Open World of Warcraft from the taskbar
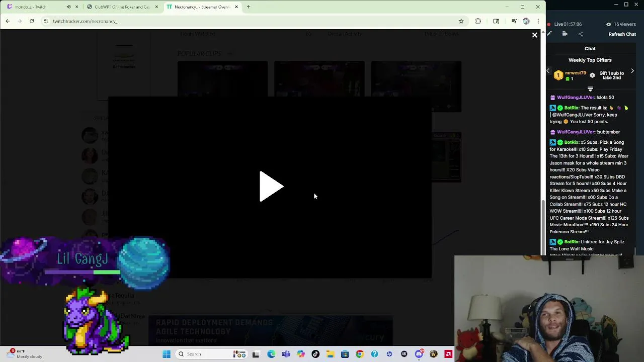This screenshot has height=362, width=644. (x=434, y=354)
